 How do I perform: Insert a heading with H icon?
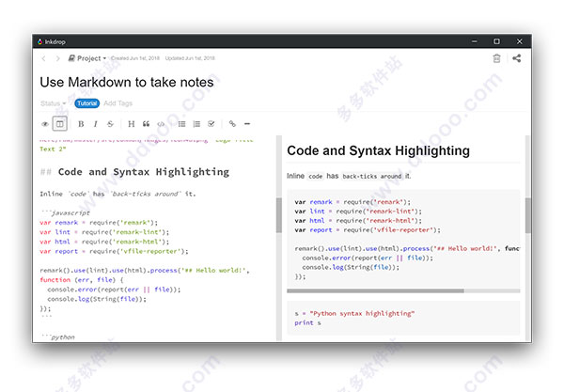coord(132,124)
